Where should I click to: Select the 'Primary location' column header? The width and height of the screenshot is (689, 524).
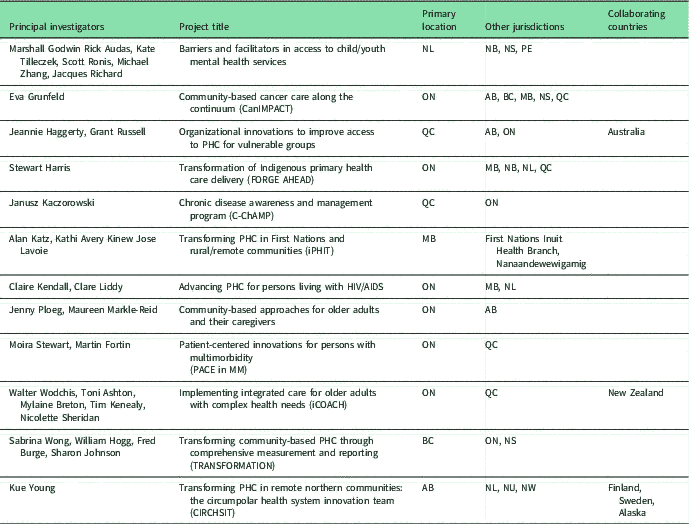tap(440, 18)
